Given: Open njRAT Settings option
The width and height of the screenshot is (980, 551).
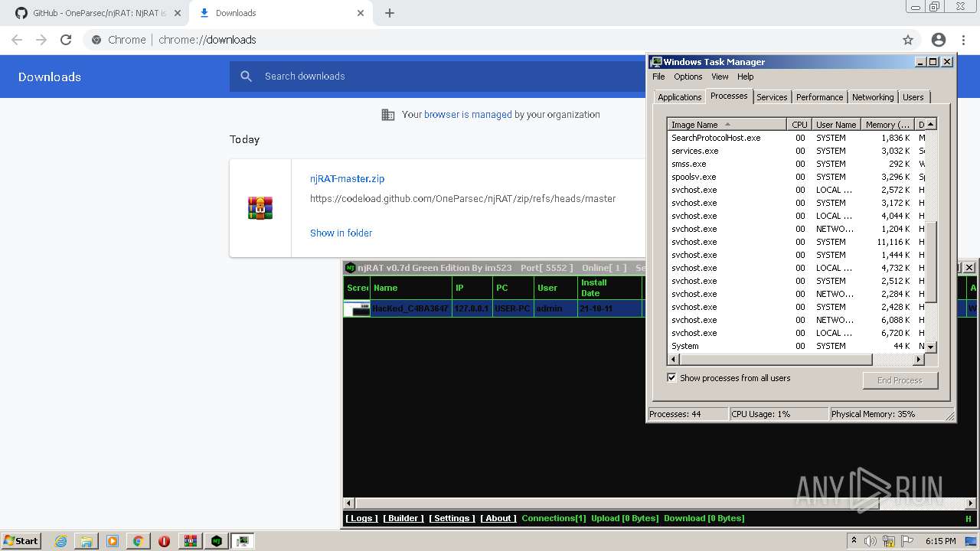Looking at the screenshot, I should (x=452, y=518).
